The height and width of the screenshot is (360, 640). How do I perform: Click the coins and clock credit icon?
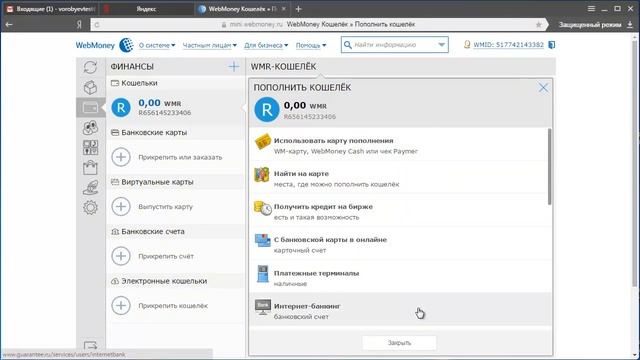(x=262, y=208)
